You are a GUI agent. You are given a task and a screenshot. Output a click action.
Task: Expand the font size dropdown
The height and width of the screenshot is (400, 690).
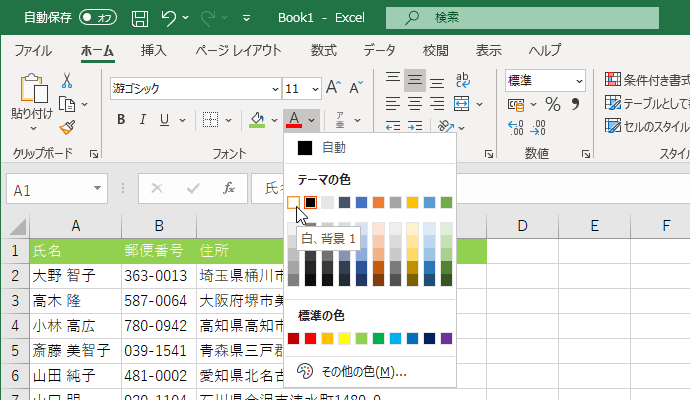tap(314, 88)
